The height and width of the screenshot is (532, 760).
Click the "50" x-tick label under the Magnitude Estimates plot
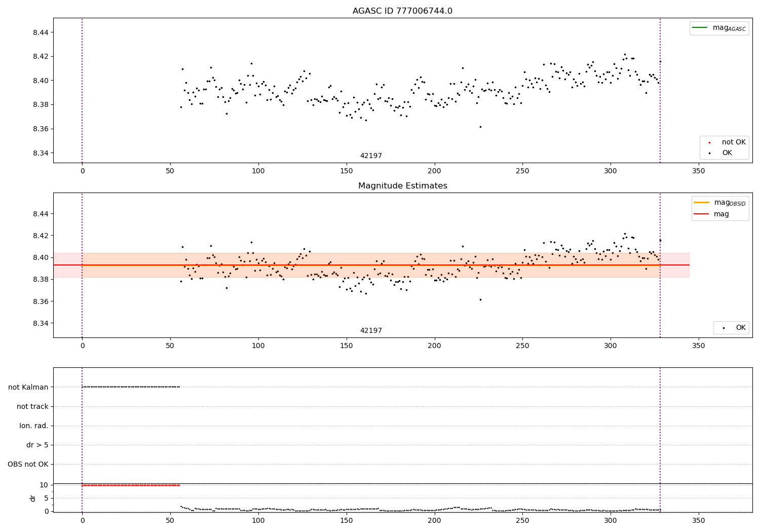[x=170, y=346]
